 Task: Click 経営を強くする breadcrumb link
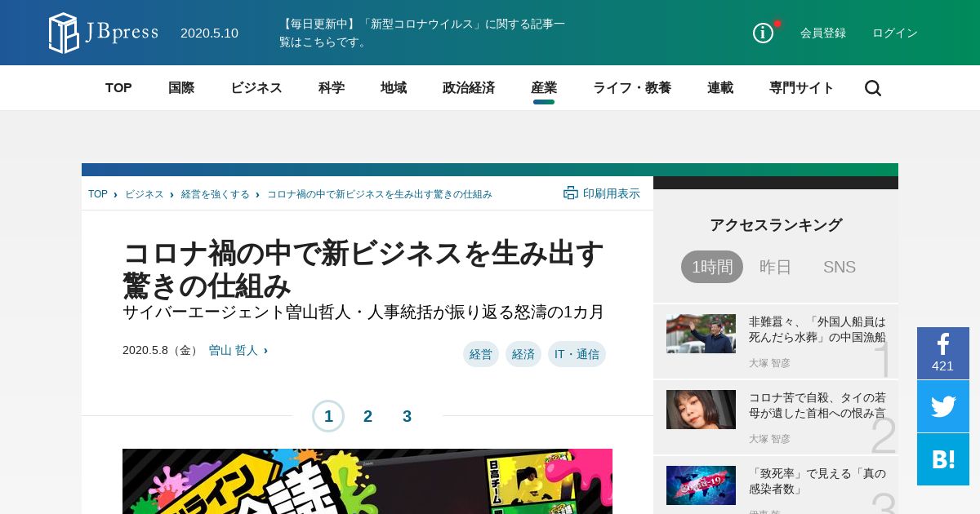click(x=216, y=194)
